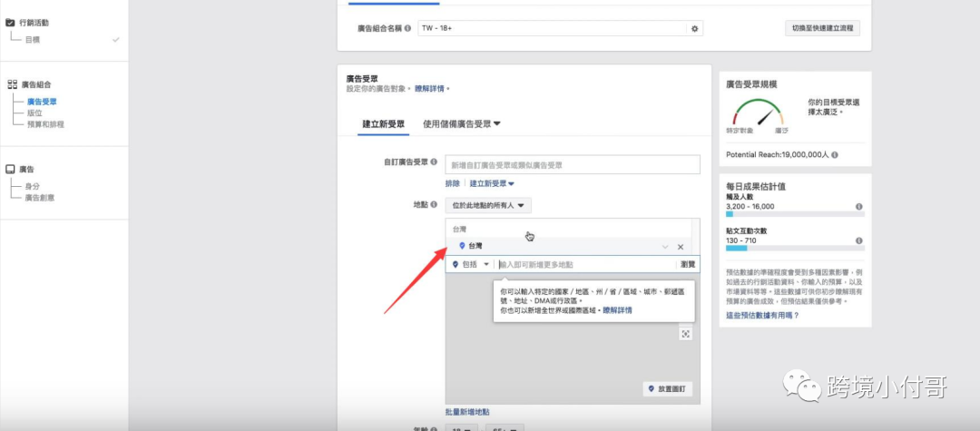Go to 廣告創意 in the sidebar

coord(41,198)
